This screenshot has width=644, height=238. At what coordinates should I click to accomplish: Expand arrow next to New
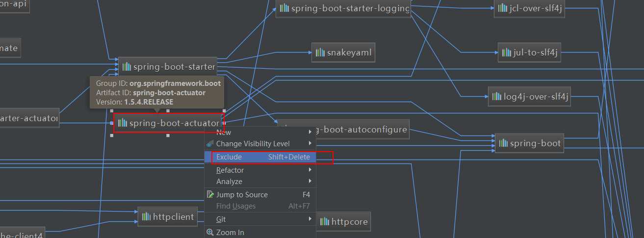tap(310, 132)
